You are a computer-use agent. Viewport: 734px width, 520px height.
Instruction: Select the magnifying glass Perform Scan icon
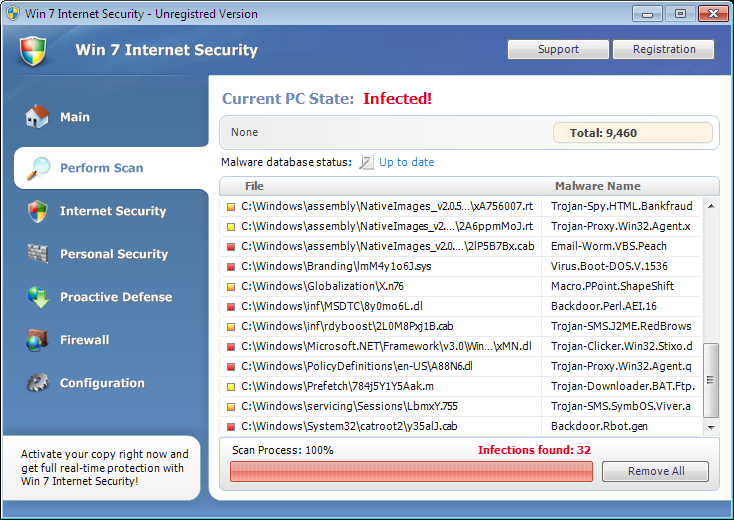(38, 168)
